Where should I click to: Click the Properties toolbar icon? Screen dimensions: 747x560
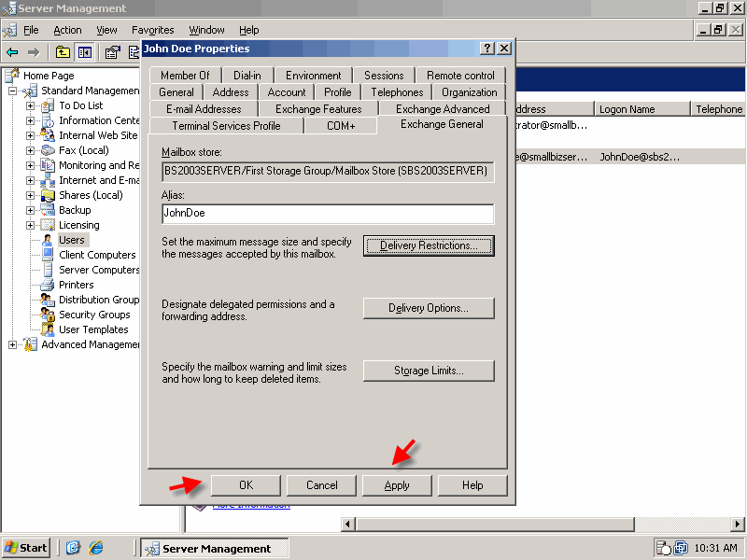pyautogui.click(x=112, y=52)
